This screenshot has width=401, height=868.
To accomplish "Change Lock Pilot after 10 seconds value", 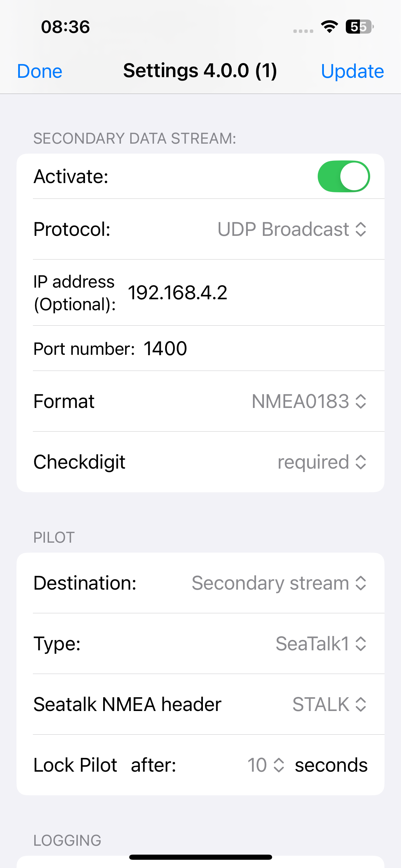I will (x=266, y=765).
